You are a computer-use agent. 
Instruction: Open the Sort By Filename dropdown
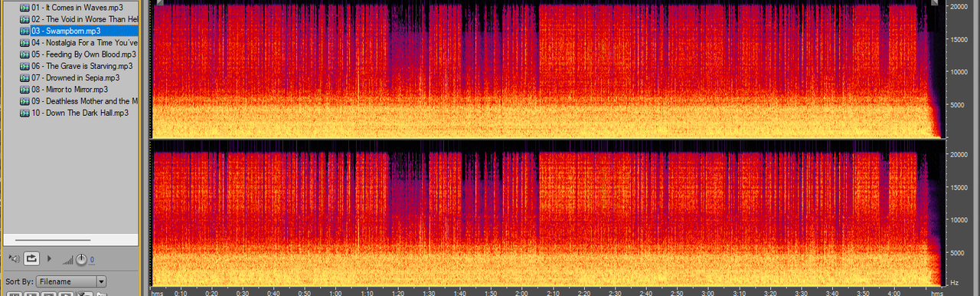71,281
